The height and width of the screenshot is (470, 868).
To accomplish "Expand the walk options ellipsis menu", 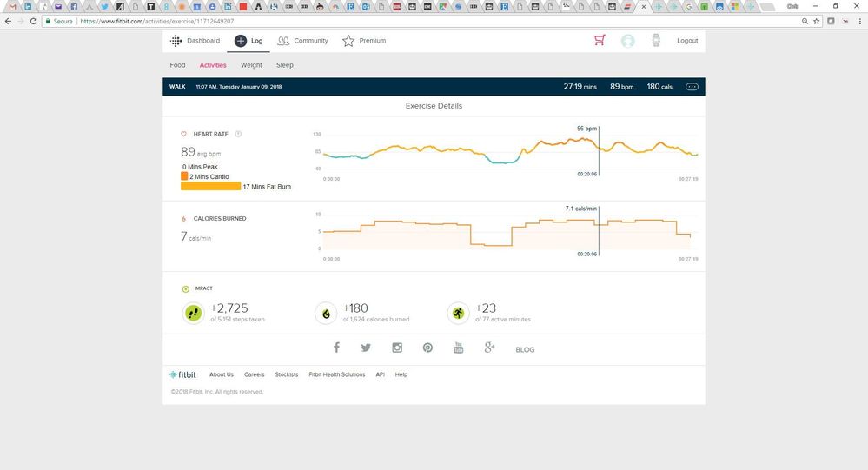I will (692, 87).
